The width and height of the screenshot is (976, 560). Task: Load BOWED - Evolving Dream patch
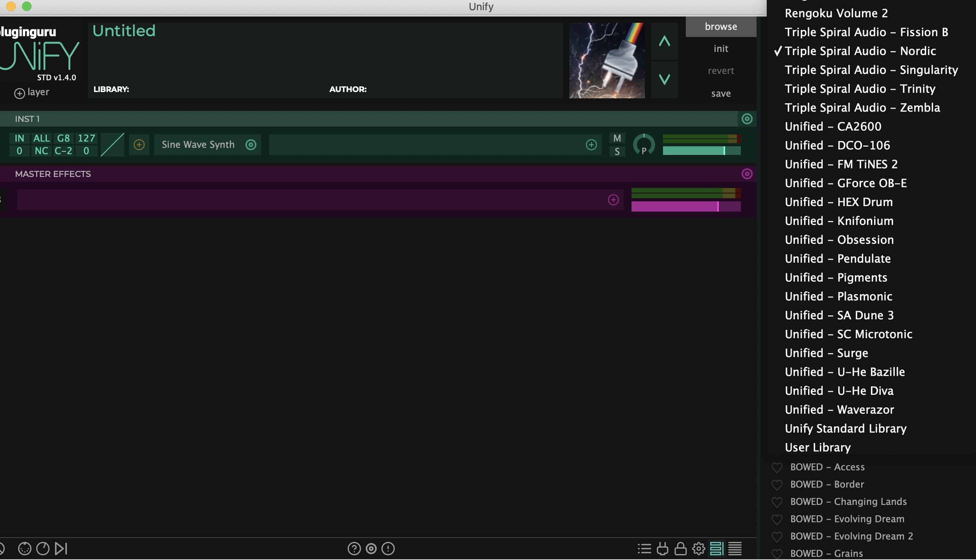(847, 519)
